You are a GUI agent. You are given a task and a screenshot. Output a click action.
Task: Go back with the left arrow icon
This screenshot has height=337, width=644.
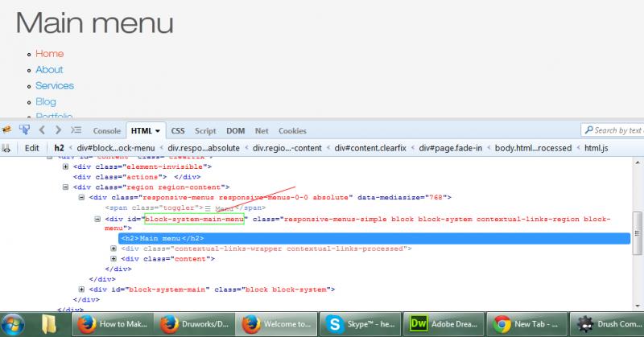point(42,130)
